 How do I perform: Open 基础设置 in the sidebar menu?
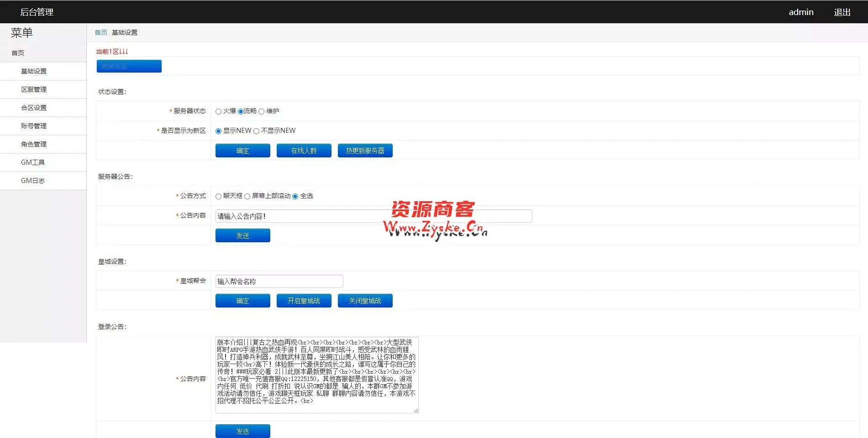tap(43, 71)
